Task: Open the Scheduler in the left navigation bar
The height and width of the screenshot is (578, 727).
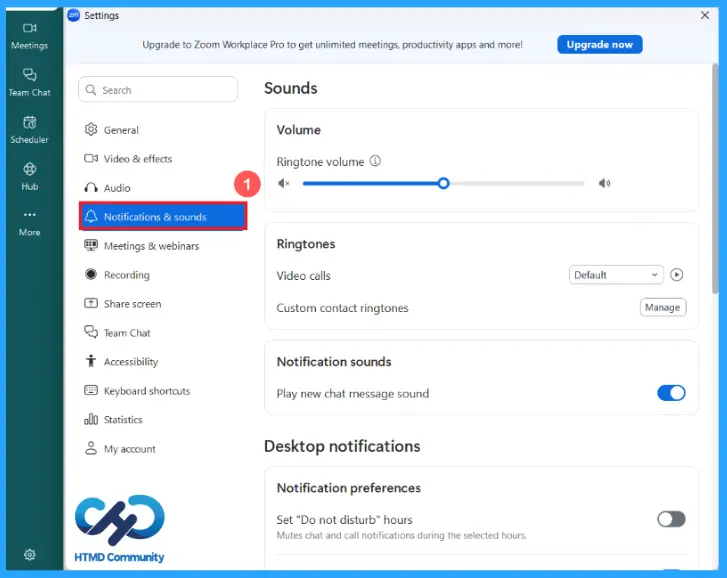Action: pyautogui.click(x=29, y=130)
